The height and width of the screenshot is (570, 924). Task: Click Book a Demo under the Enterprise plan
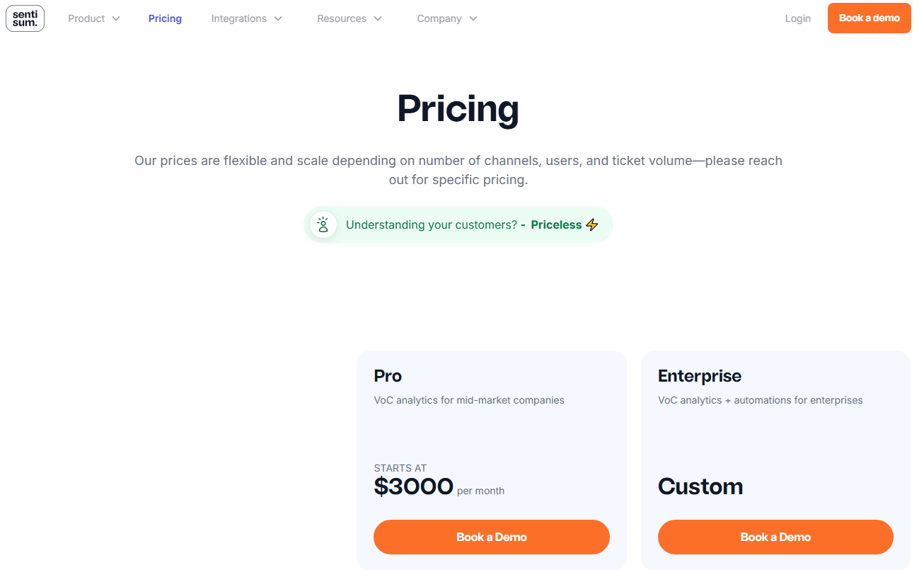point(775,537)
